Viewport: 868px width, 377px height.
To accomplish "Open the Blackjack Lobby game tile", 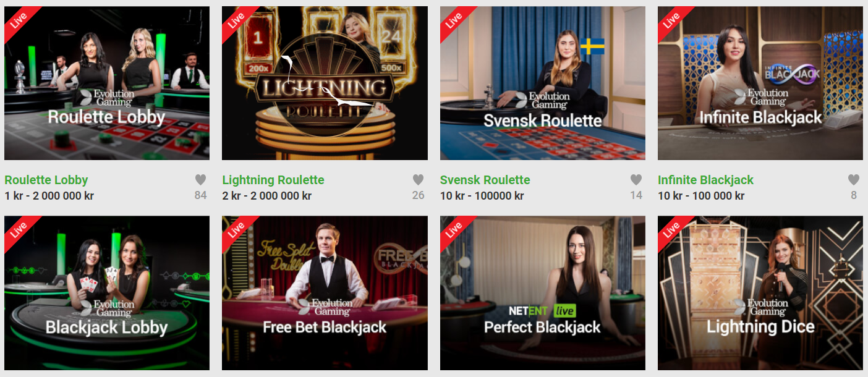I will click(x=107, y=293).
